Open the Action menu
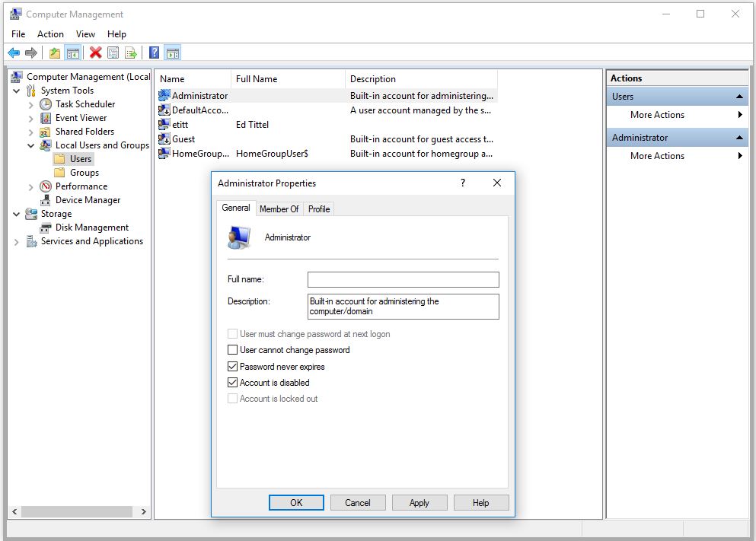The height and width of the screenshot is (541, 756). 50,34
